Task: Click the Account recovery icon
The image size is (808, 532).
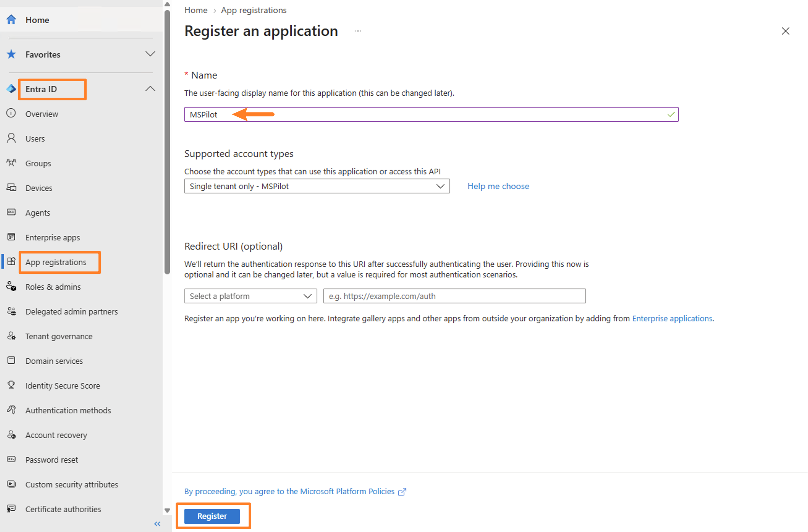Action: (x=11, y=435)
